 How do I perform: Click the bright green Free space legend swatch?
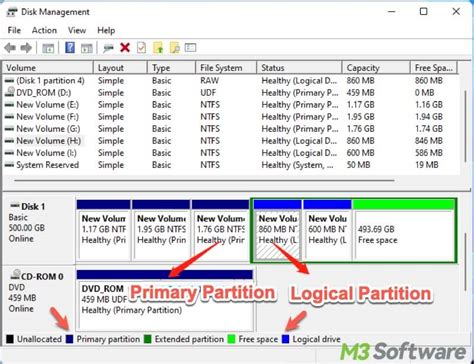(x=231, y=339)
